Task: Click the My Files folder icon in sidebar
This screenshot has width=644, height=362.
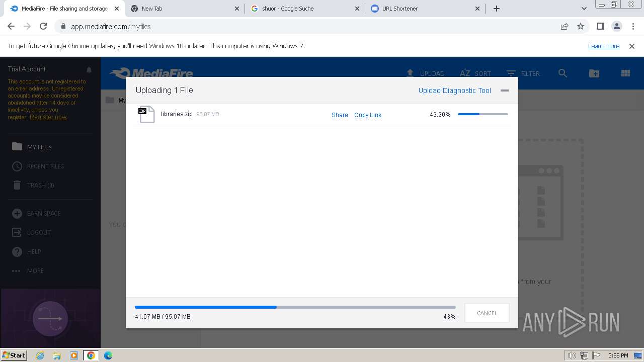Action: (x=17, y=146)
